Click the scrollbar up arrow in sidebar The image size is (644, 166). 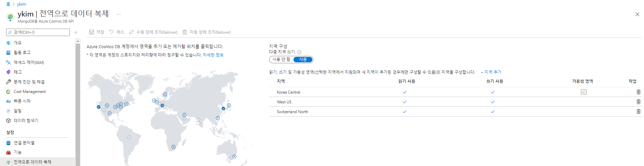tap(78, 41)
